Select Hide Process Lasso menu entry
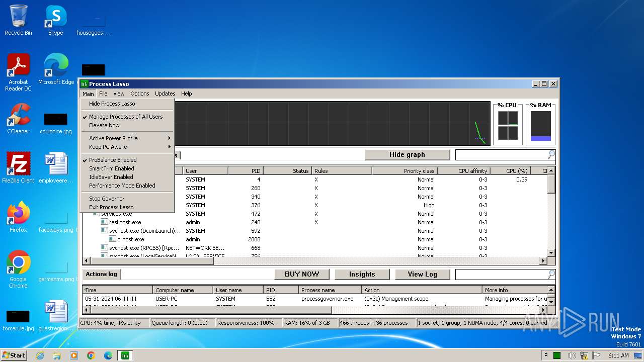644x362 pixels. tap(127, 104)
